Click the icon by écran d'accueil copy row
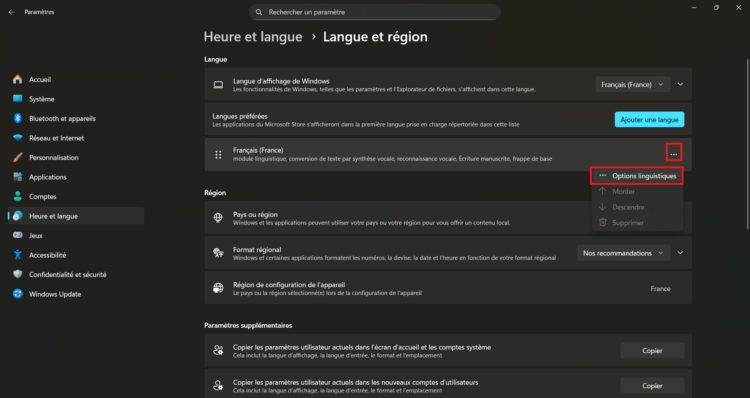750x398 pixels. point(218,350)
